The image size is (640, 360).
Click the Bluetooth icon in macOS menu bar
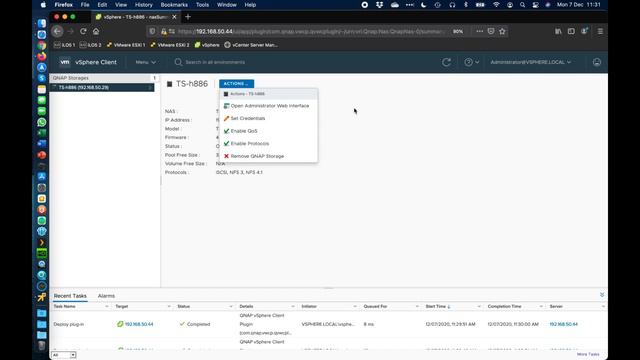click(466, 5)
